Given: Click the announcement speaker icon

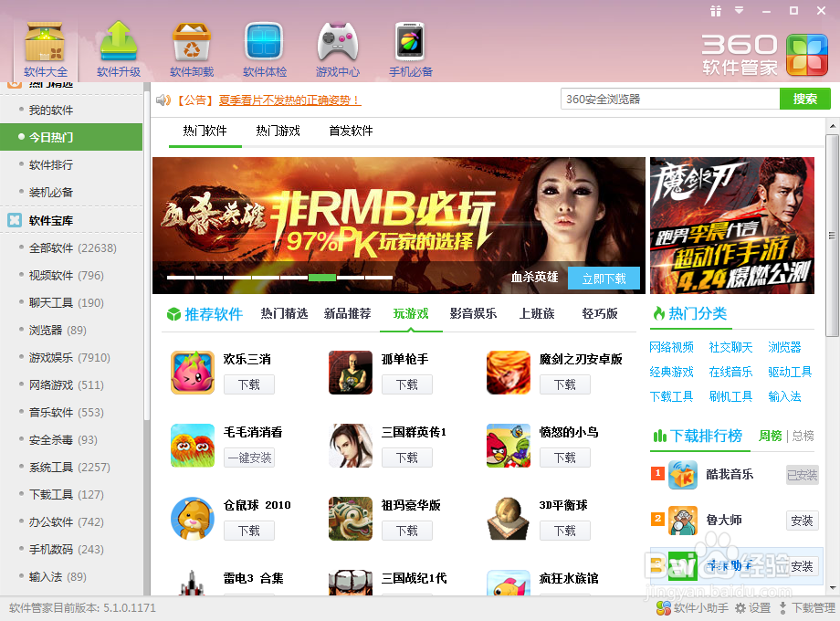Looking at the screenshot, I should tap(163, 100).
